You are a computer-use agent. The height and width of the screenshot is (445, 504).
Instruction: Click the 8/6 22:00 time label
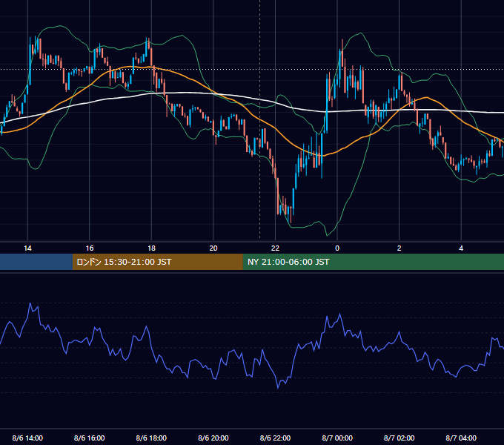click(x=275, y=438)
